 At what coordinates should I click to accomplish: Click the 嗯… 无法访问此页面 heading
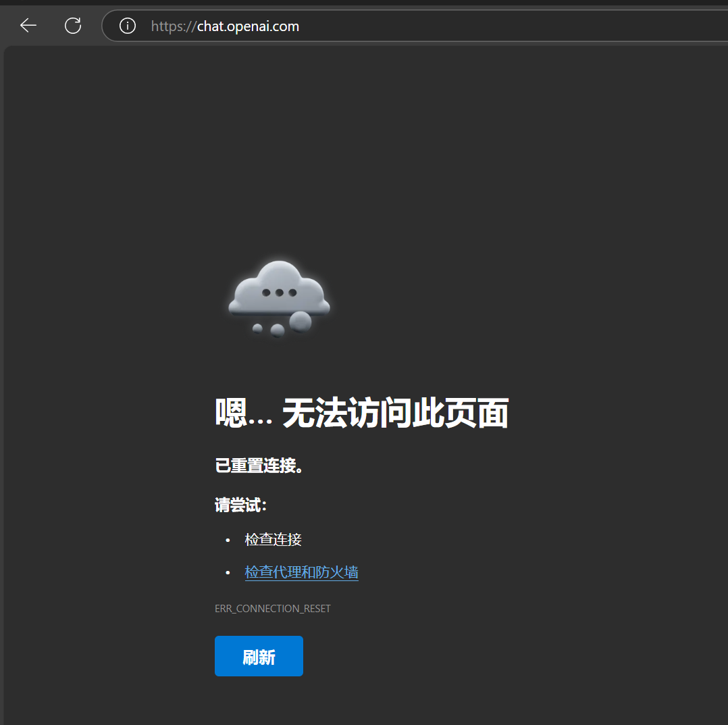pos(362,413)
